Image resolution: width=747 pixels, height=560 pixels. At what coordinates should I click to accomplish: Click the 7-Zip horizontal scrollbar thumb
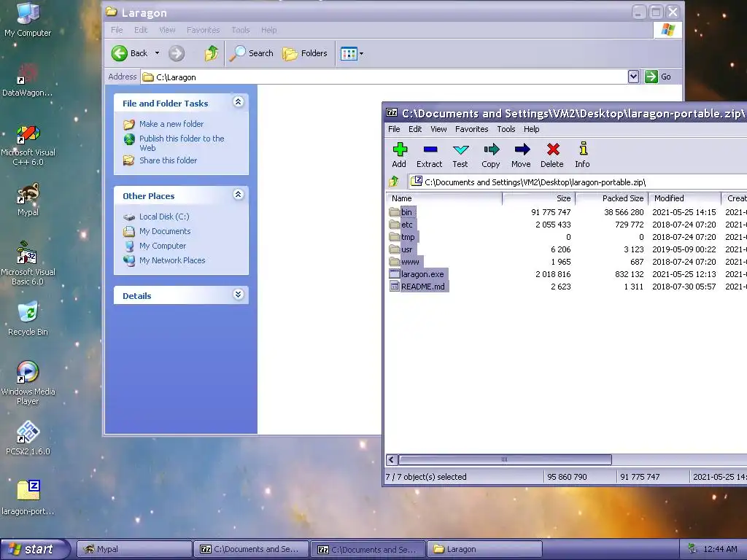pyautogui.click(x=505, y=459)
